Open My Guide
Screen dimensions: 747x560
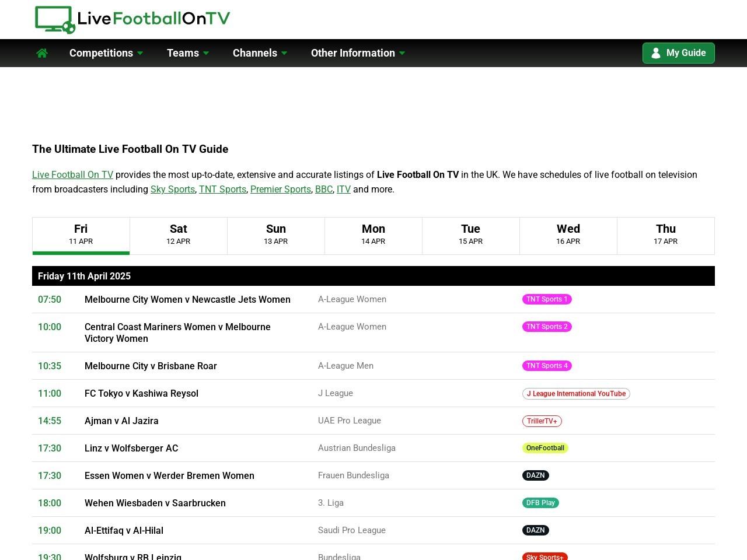(679, 53)
